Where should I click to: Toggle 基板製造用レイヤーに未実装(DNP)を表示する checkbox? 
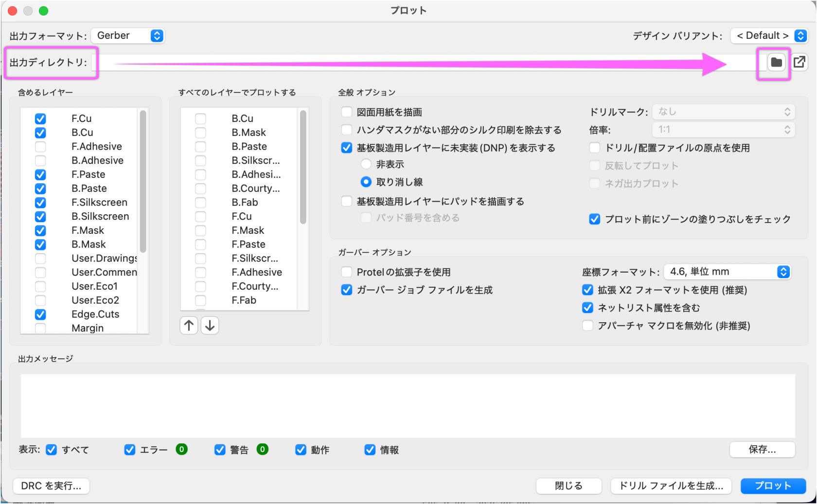pyautogui.click(x=347, y=148)
